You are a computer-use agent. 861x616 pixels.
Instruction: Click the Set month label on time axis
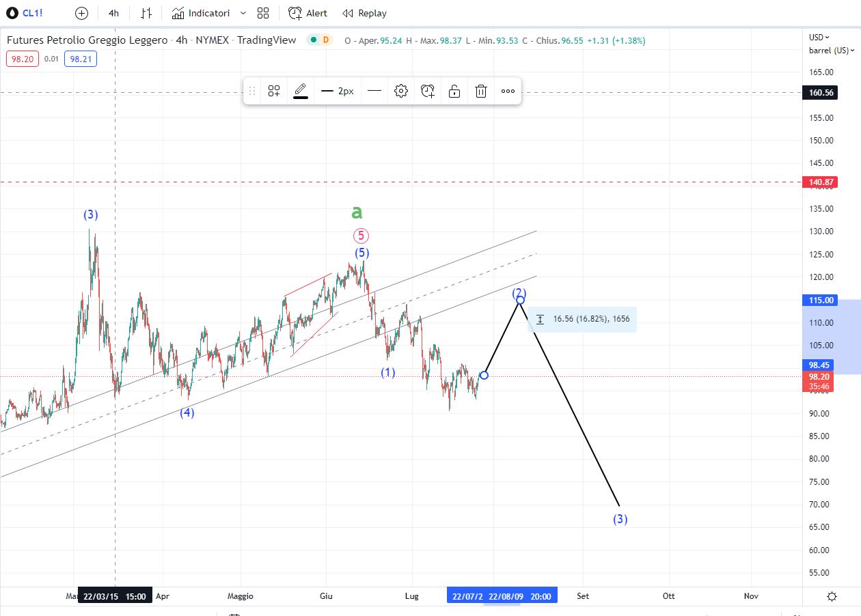point(583,596)
